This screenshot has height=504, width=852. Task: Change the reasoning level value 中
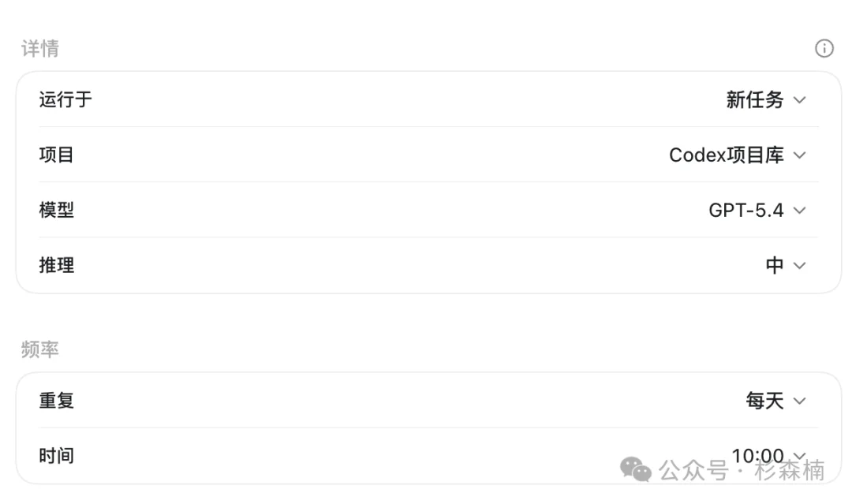pyautogui.click(x=775, y=266)
